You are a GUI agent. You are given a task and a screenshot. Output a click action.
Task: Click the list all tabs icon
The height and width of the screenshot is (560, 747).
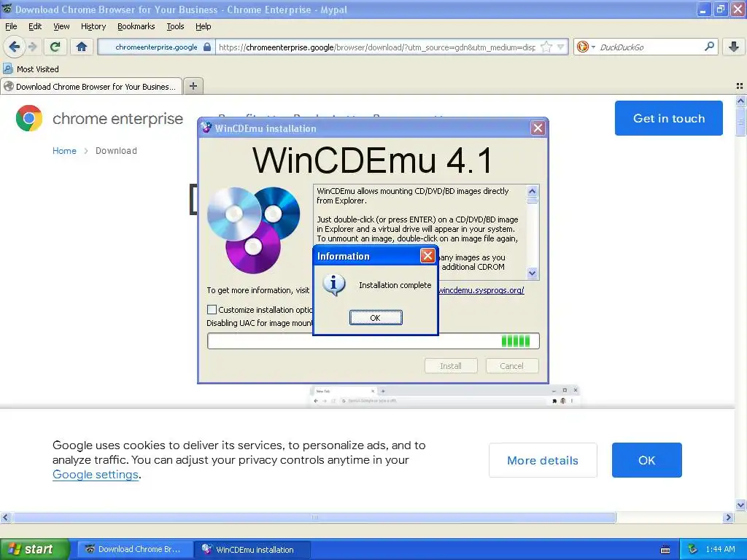[740, 86]
